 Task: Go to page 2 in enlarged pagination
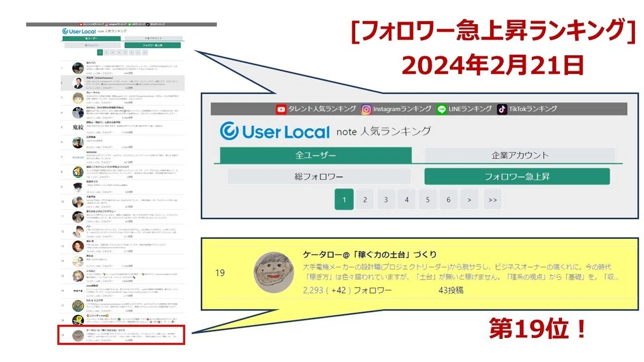(x=365, y=200)
